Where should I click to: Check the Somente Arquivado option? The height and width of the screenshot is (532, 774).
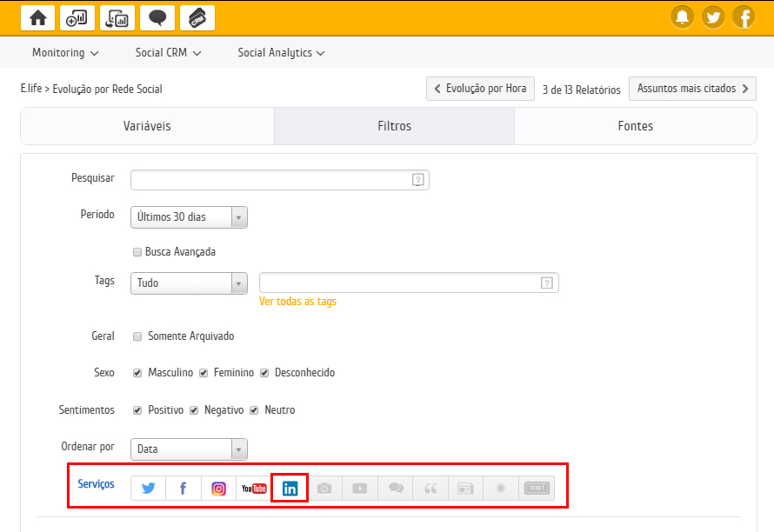[137, 336]
